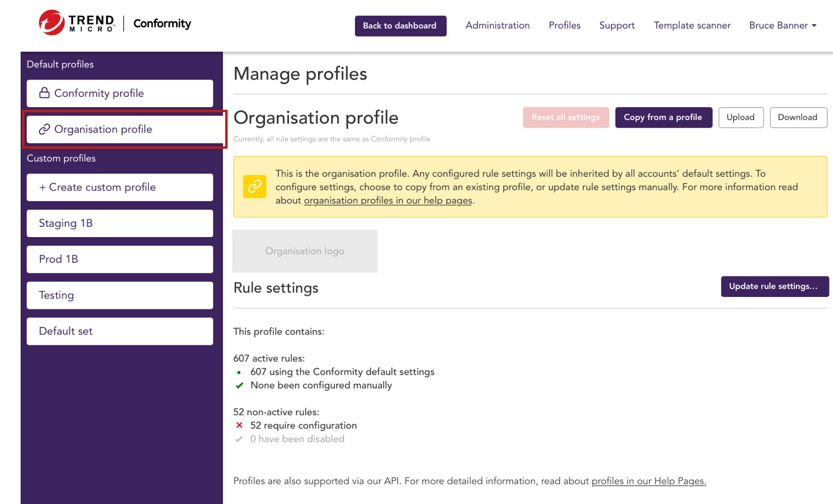The height and width of the screenshot is (504, 833).
Task: Click grey checkmark next to 0 have been disabled
Action: click(239, 439)
